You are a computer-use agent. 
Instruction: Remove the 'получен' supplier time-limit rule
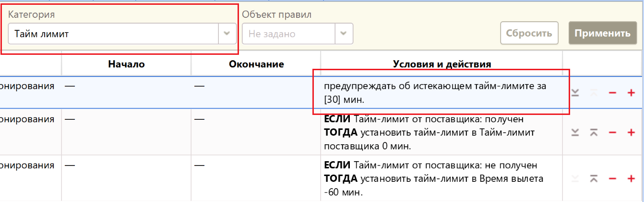coord(612,132)
